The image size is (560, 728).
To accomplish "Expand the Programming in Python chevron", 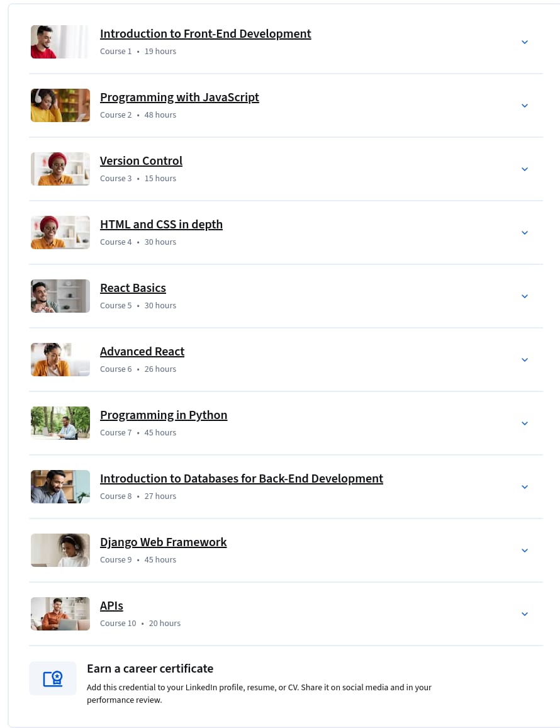I will click(525, 424).
